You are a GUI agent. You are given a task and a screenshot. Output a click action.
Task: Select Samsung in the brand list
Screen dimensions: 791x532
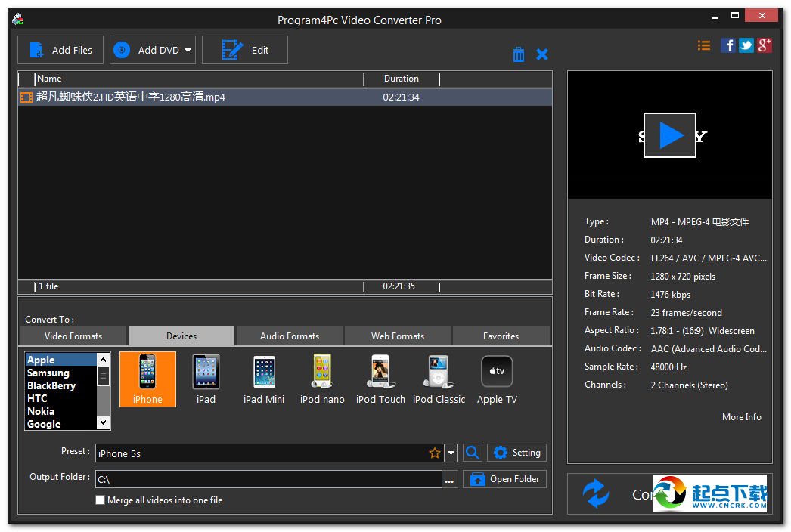click(60, 373)
